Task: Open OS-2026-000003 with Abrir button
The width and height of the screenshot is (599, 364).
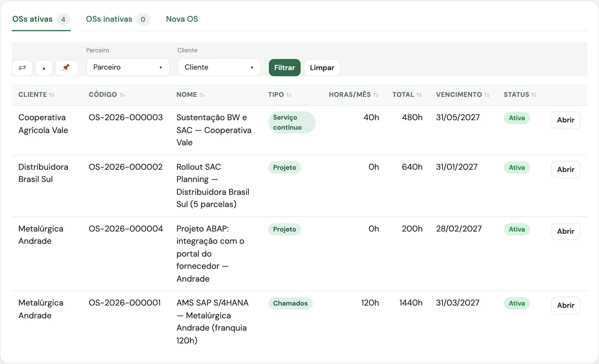Action: point(566,120)
